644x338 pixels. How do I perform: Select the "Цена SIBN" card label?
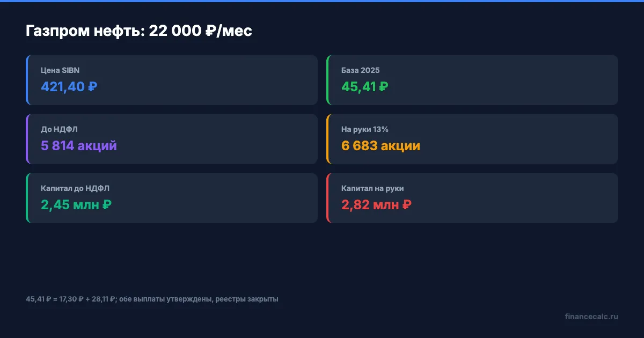[x=60, y=70]
